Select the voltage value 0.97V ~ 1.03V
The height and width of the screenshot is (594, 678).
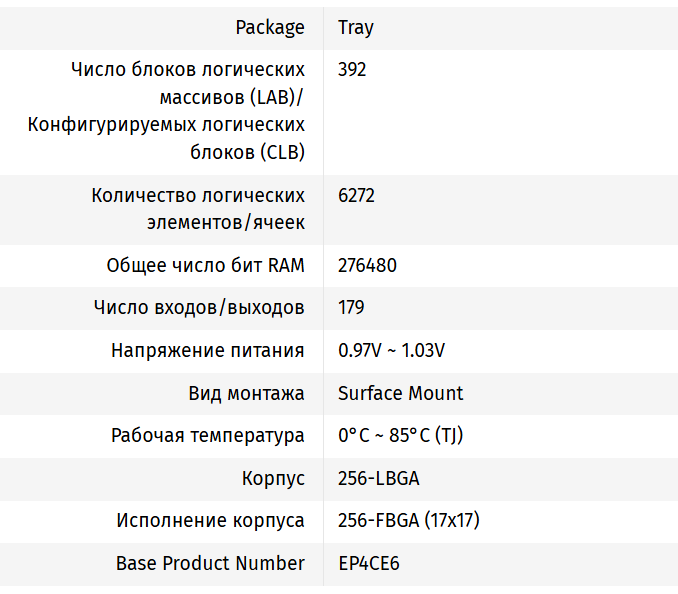coord(391,351)
